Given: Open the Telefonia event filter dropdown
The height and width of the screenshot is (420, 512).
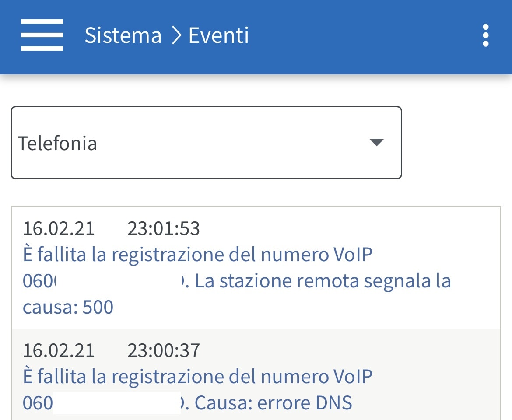Looking at the screenshot, I should point(206,143).
